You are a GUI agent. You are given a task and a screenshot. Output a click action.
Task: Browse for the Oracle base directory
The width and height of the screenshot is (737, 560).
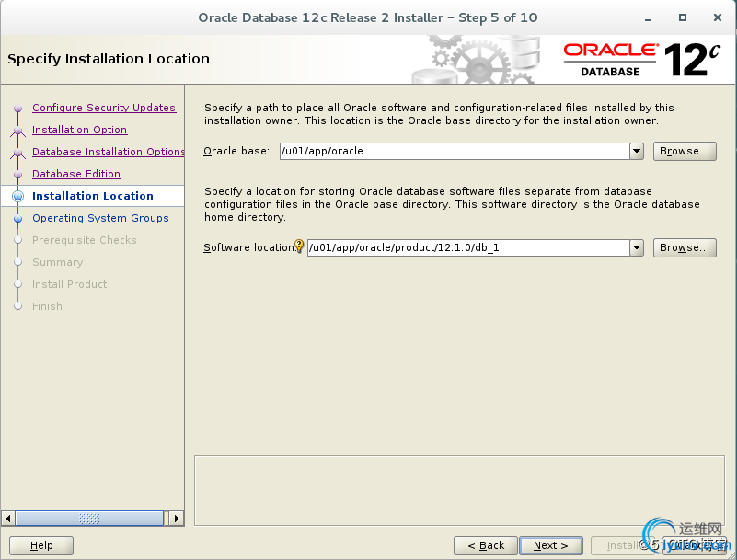[685, 152]
